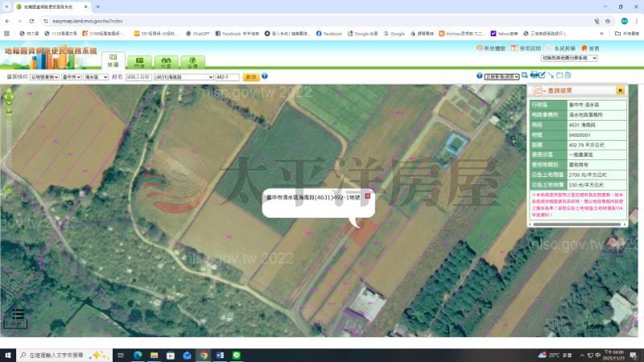The height and width of the screenshot is (362, 644).
Task: Click the orange 查詢 search button
Action: tap(250, 77)
